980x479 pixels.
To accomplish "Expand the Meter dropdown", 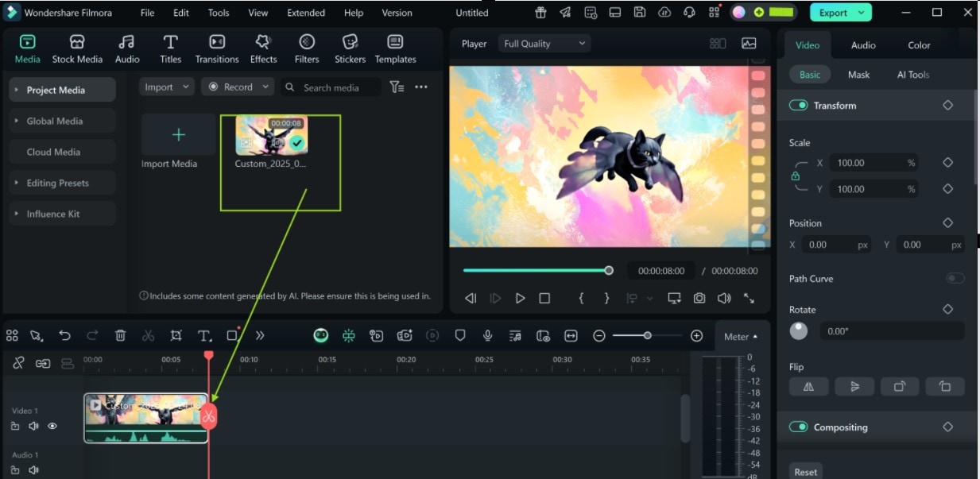I will 740,337.
